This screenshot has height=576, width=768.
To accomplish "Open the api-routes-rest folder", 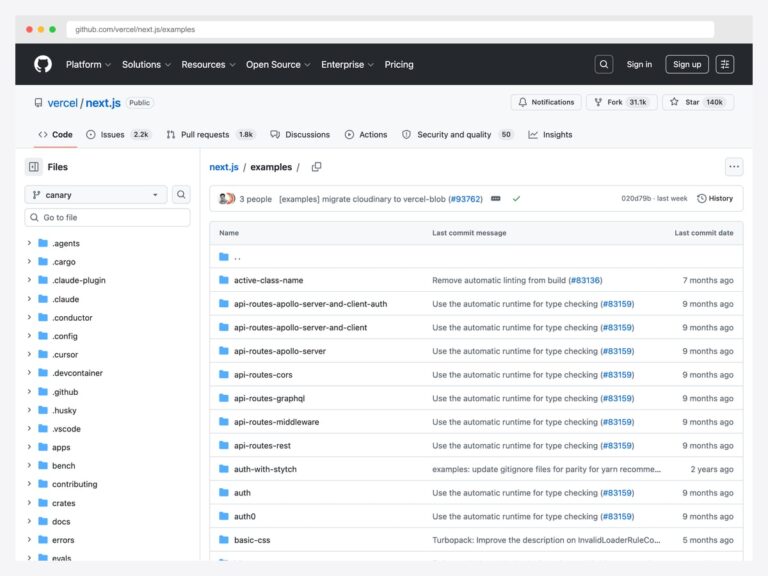I will point(263,445).
